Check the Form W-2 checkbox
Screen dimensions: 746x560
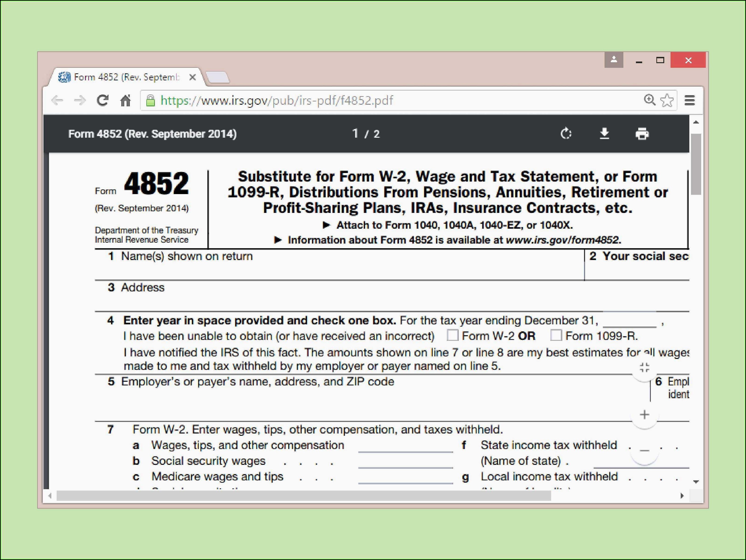pyautogui.click(x=452, y=335)
